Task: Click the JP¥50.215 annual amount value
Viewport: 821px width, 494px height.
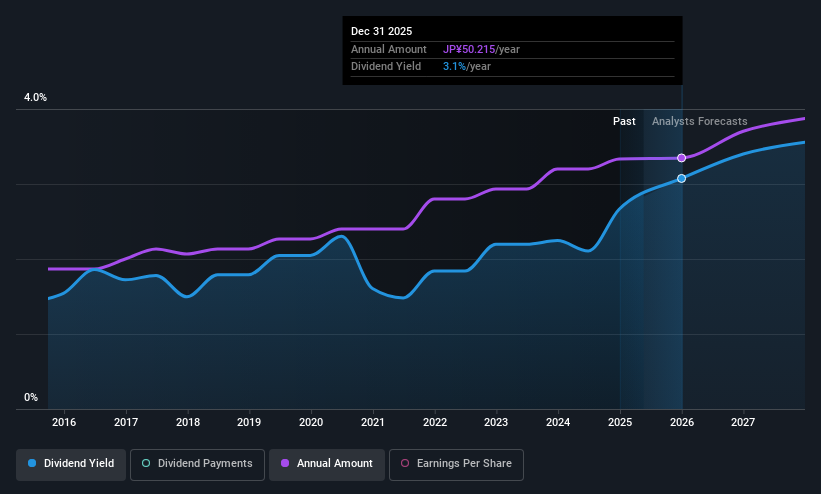Action: [x=469, y=49]
